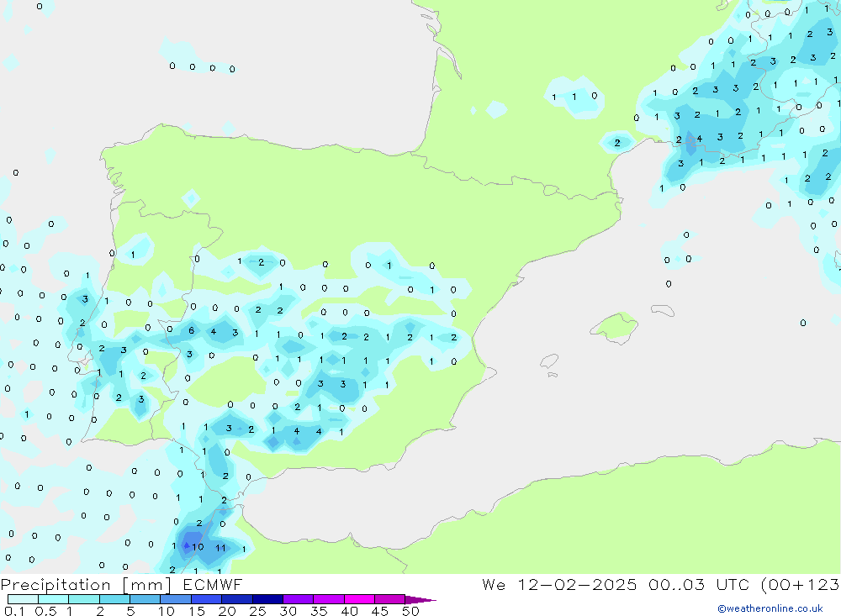
Task: Select the 5–10 mm legend color swatch
Action: 145,599
